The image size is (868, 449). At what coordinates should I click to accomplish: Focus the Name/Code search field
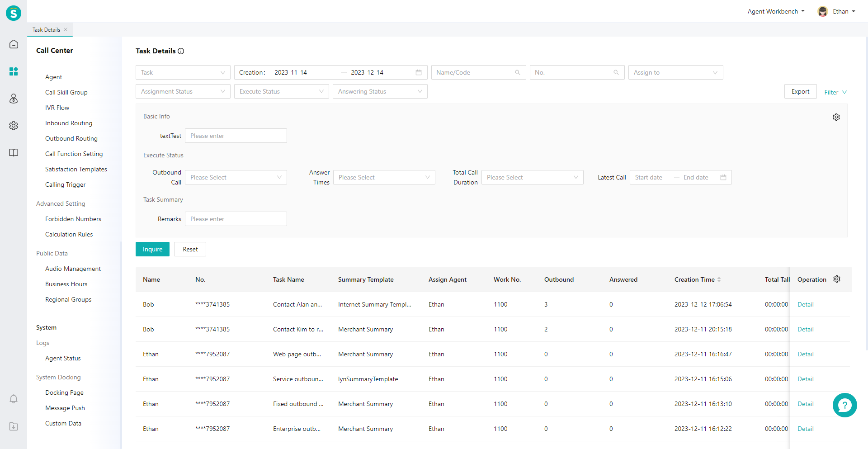point(478,72)
